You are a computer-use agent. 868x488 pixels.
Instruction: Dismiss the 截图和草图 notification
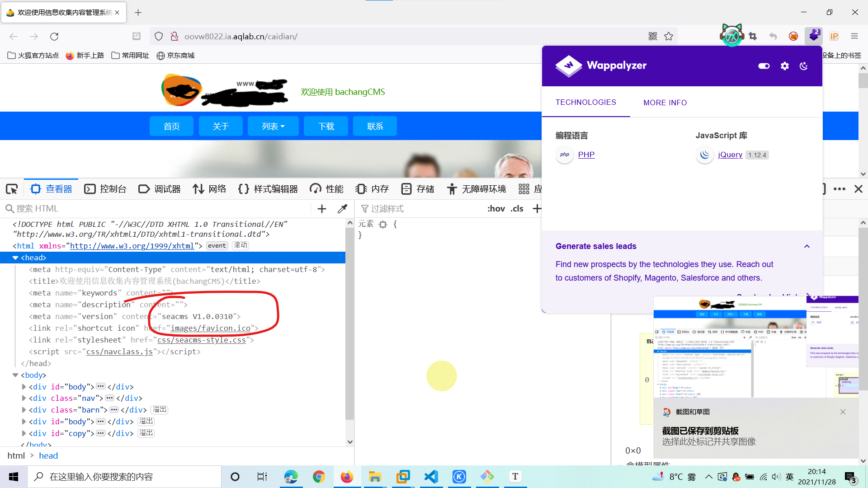click(843, 412)
